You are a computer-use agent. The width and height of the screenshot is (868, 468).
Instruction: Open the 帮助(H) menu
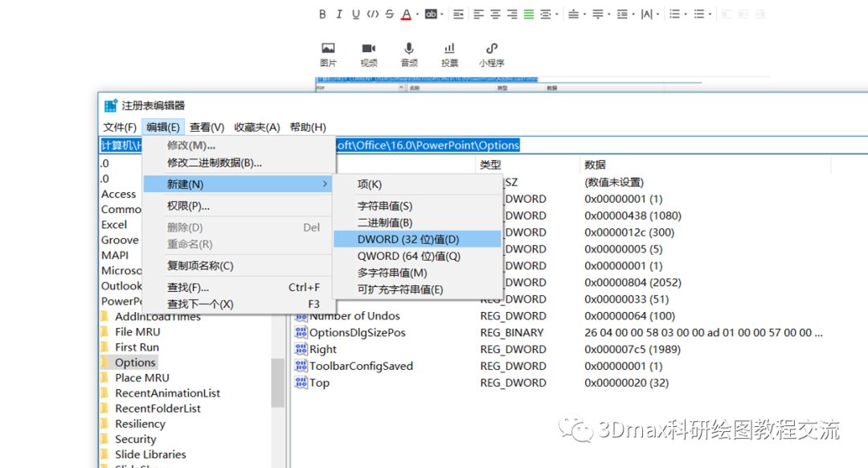coord(308,127)
